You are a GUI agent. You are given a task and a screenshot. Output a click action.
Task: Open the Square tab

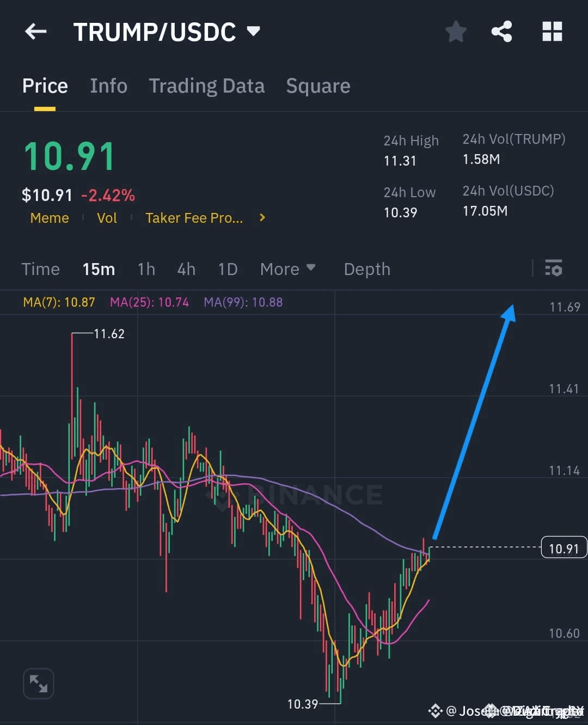[318, 86]
